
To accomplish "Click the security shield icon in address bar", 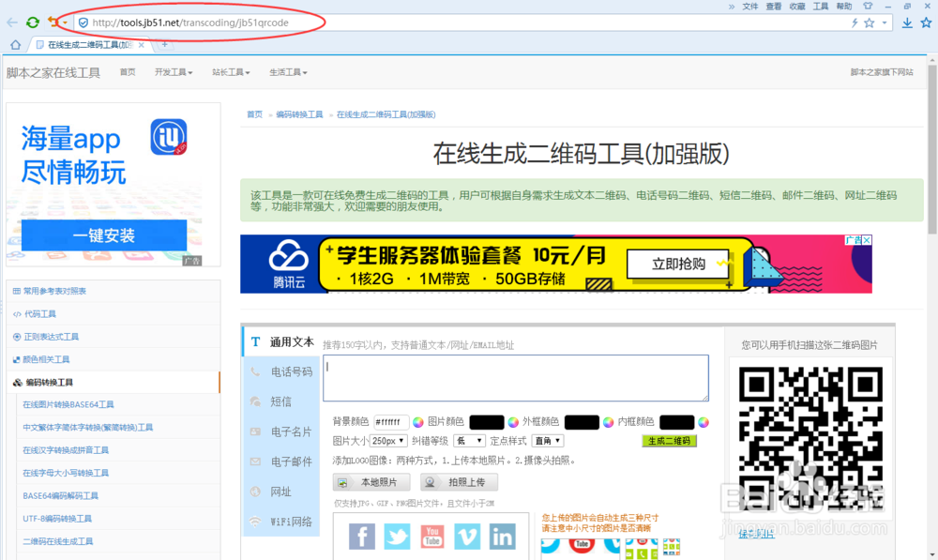I will 83,23.
